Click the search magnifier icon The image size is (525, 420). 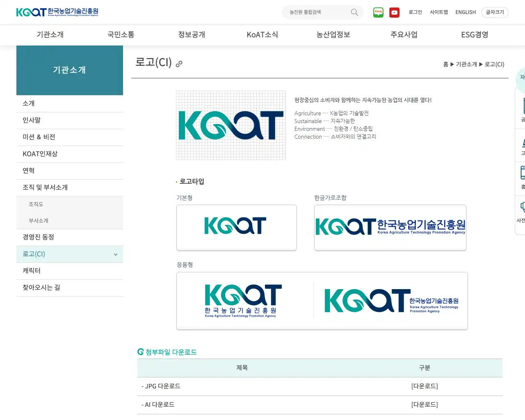[x=354, y=12]
